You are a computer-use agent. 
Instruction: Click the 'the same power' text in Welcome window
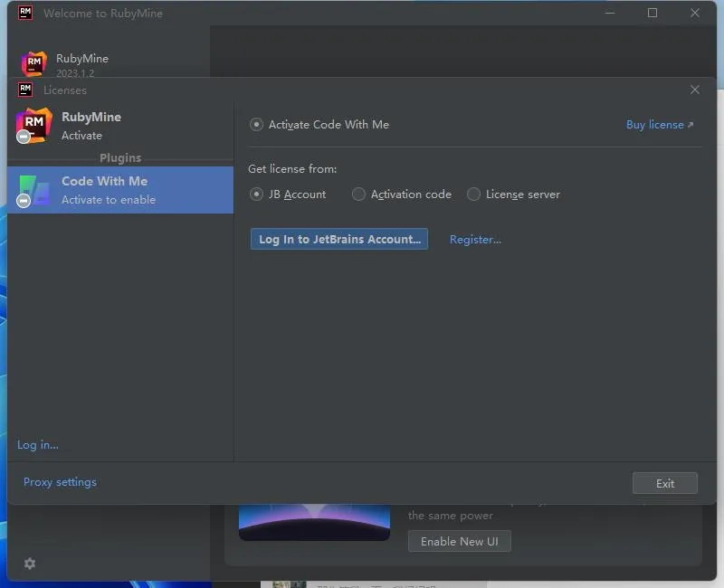point(450,516)
